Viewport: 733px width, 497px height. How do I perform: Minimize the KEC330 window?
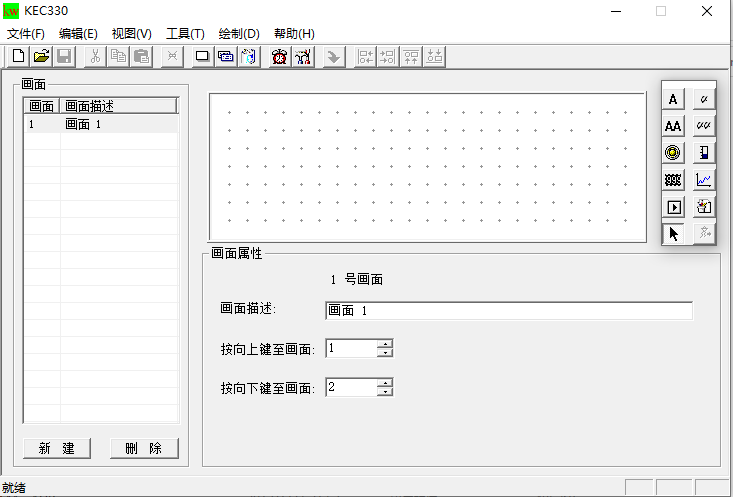tap(616, 11)
